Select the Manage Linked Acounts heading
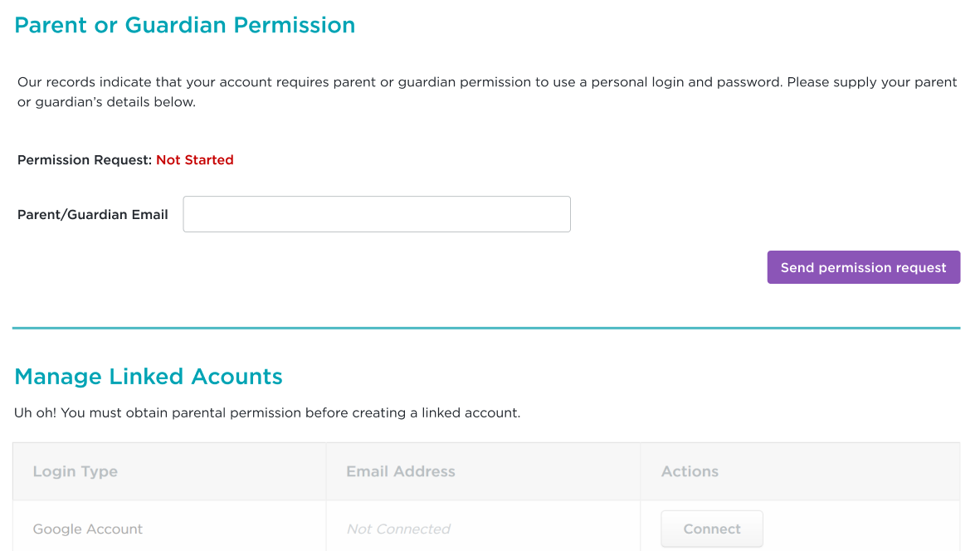This screenshot has width=980, height=551. click(149, 377)
